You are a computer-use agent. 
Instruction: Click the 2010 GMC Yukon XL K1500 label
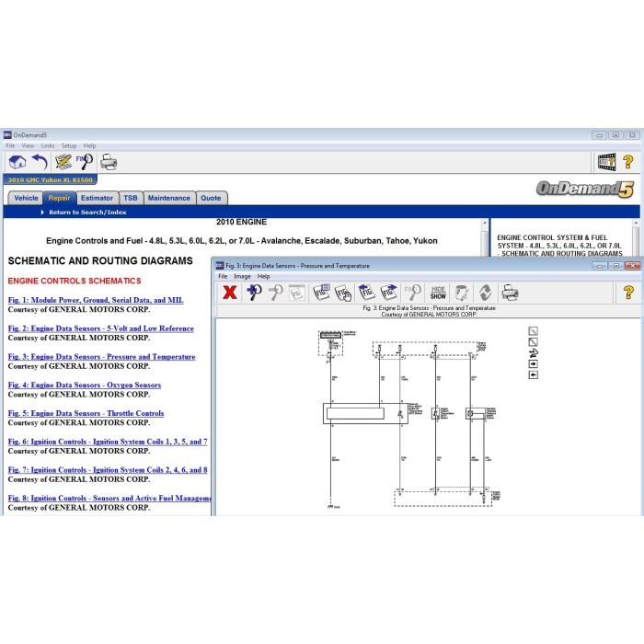tap(50, 180)
